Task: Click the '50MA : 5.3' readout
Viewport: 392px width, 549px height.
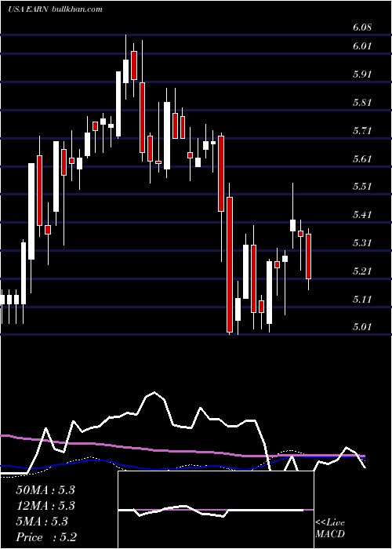Action: point(45,490)
